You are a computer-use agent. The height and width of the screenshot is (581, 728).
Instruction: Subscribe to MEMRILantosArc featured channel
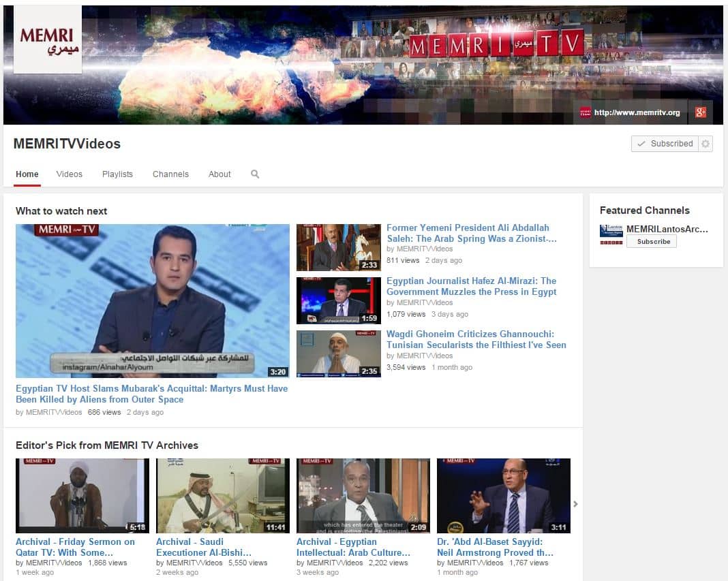click(652, 241)
